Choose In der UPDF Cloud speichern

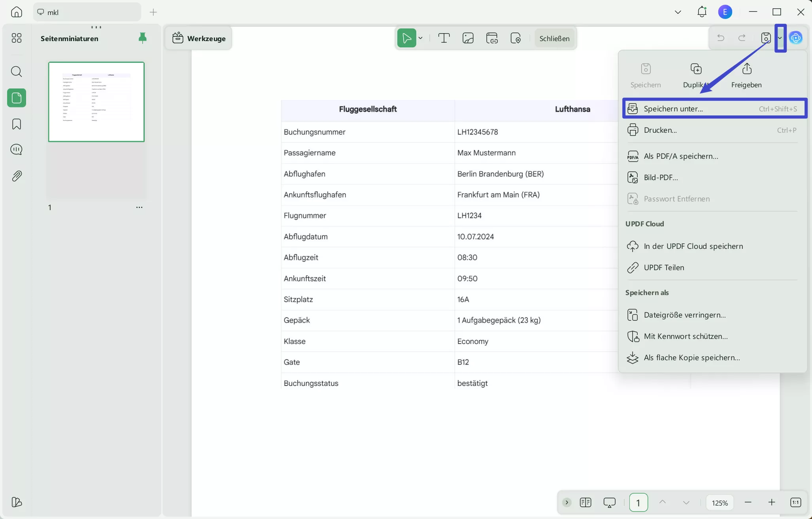[x=712, y=246]
